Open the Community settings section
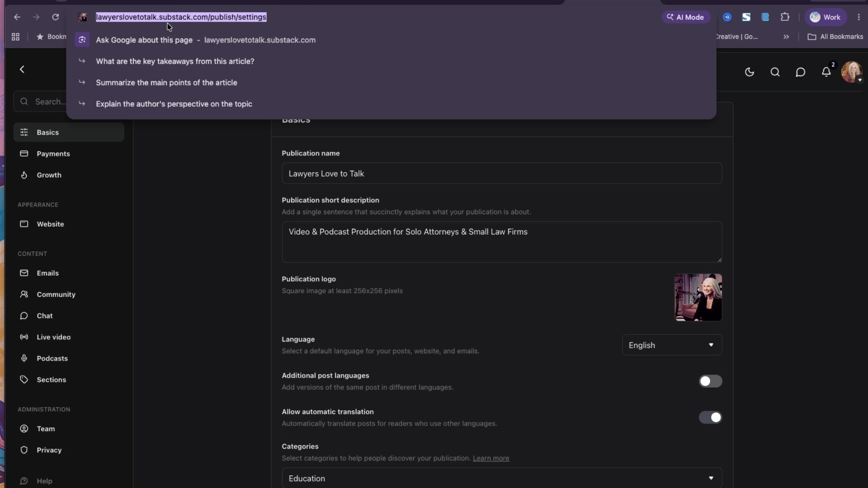 (x=69, y=294)
